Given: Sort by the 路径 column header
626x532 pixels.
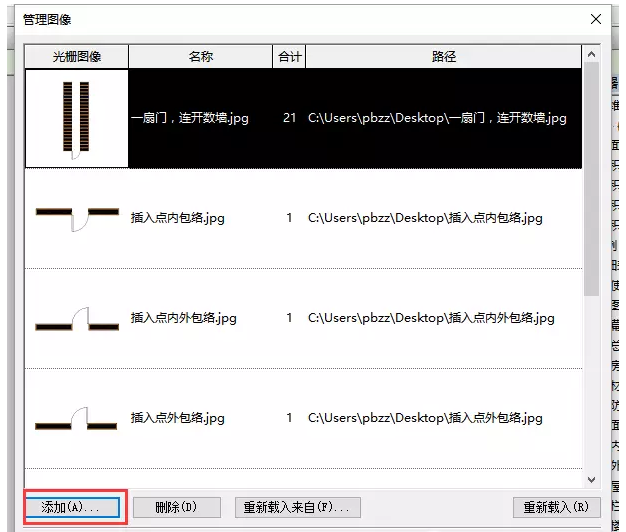Looking at the screenshot, I should (x=443, y=57).
